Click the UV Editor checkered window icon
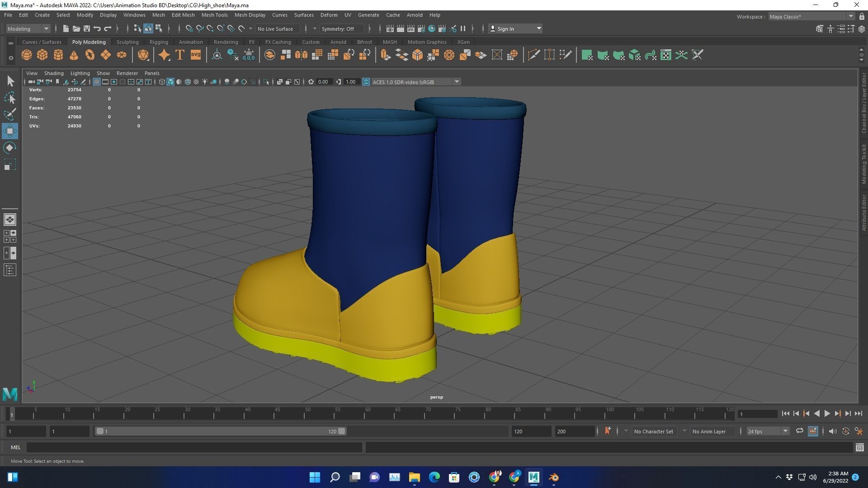 click(x=666, y=55)
